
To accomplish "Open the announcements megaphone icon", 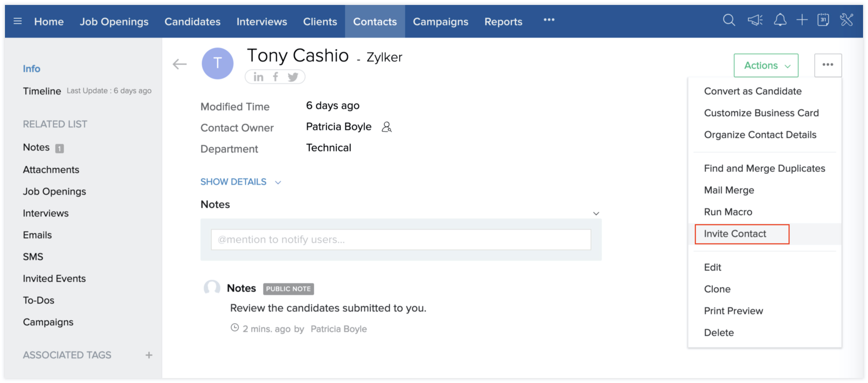I will [x=755, y=20].
